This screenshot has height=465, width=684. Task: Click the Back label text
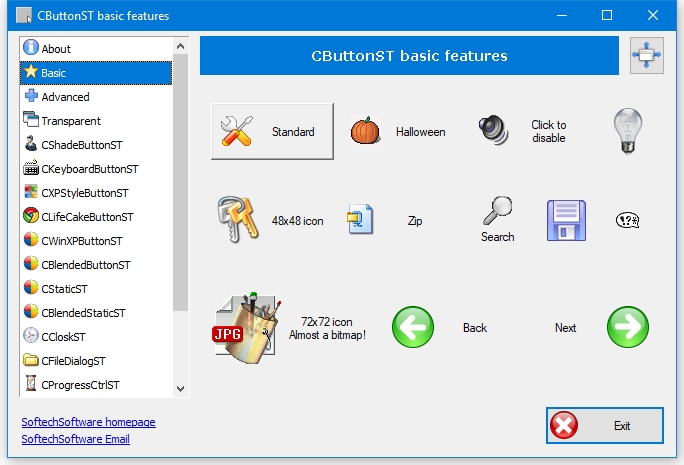tap(475, 328)
